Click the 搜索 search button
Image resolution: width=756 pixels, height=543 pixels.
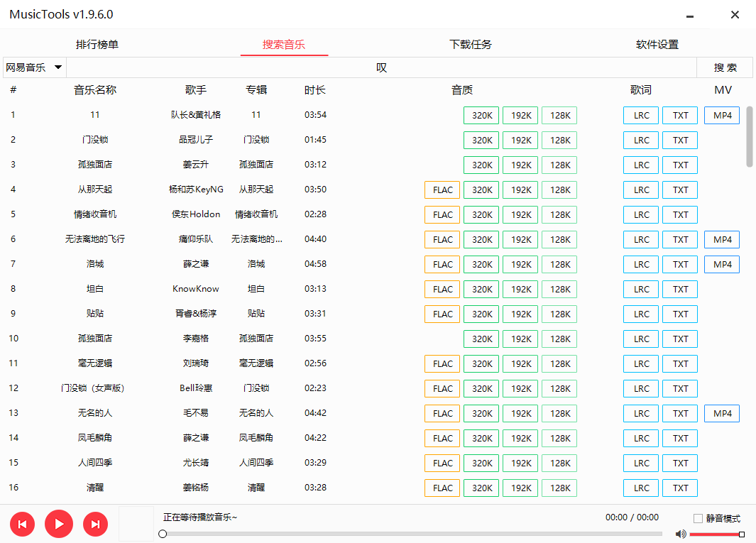point(724,67)
